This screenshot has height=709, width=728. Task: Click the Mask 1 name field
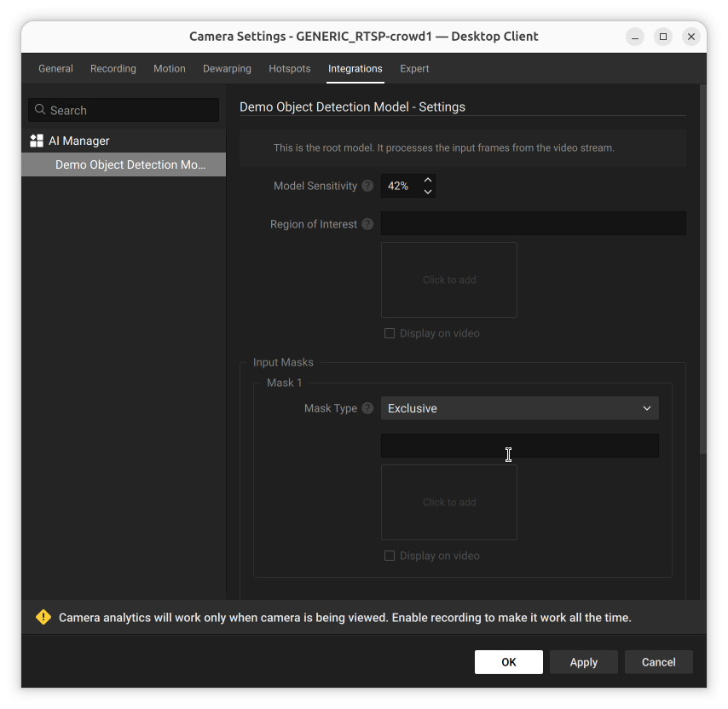coord(519,446)
